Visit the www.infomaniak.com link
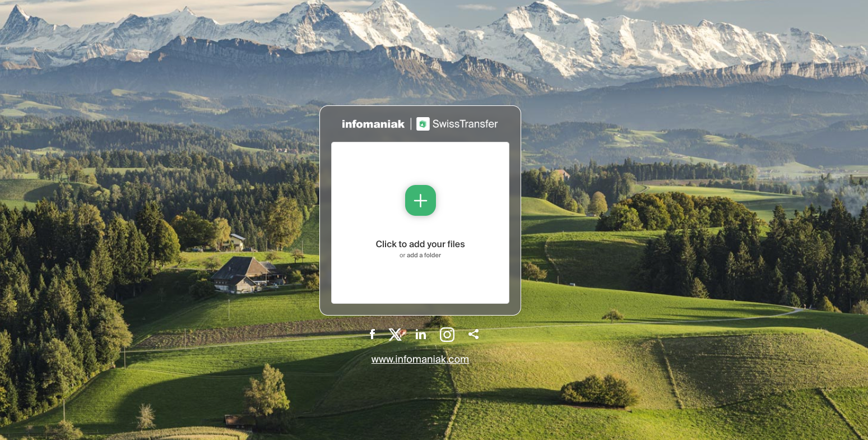 (x=420, y=359)
